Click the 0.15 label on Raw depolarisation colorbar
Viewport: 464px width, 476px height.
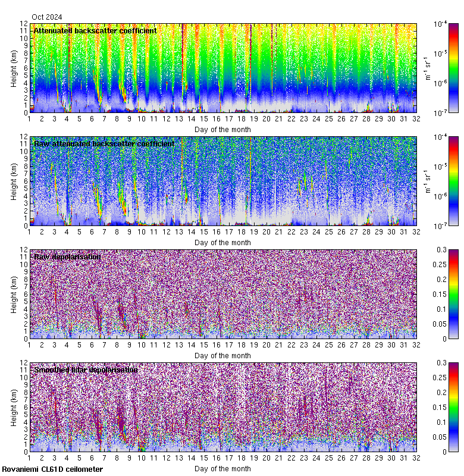point(453,294)
